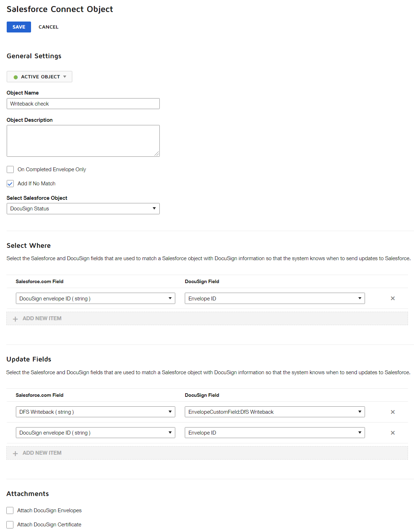Expand the EnvelopeCustomField:DfS Writeback dropdown
414x532 pixels.
coord(360,412)
